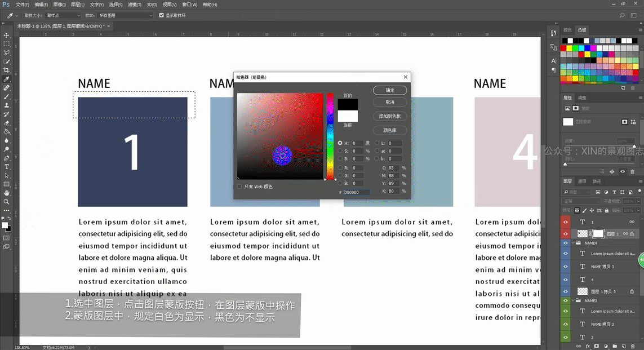Click the 确定 button in color picker
The image size is (644, 350).
[390, 90]
